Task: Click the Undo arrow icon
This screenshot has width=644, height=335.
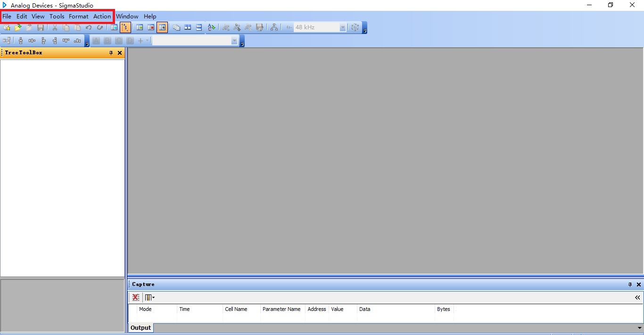Action: click(x=89, y=27)
